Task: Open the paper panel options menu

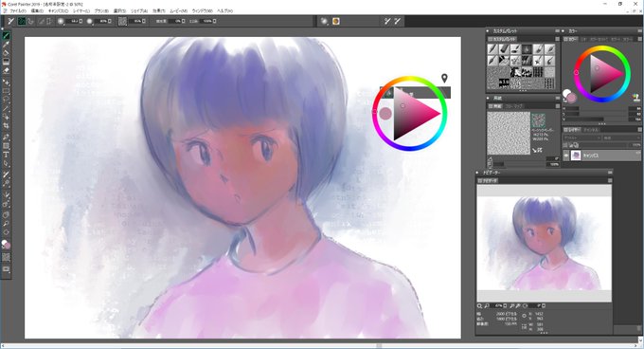Action: coord(557,106)
